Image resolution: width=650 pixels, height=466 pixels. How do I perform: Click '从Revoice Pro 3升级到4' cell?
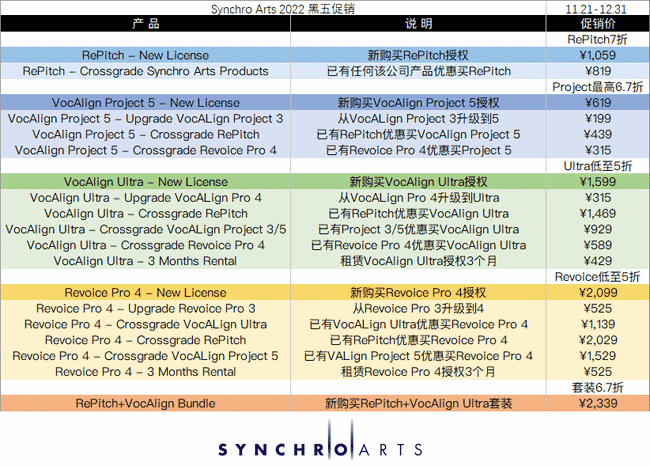tap(418, 308)
